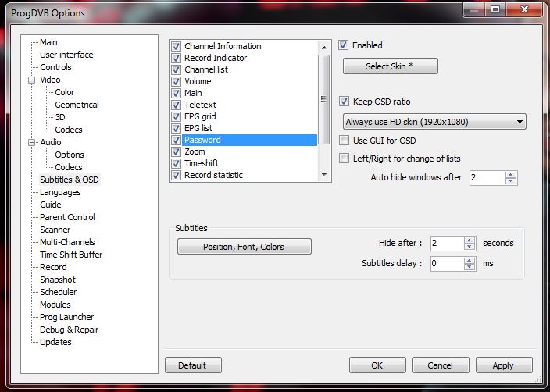Enable Left/Right for change of lists
Screen dimensions: 550x392
coord(344,159)
